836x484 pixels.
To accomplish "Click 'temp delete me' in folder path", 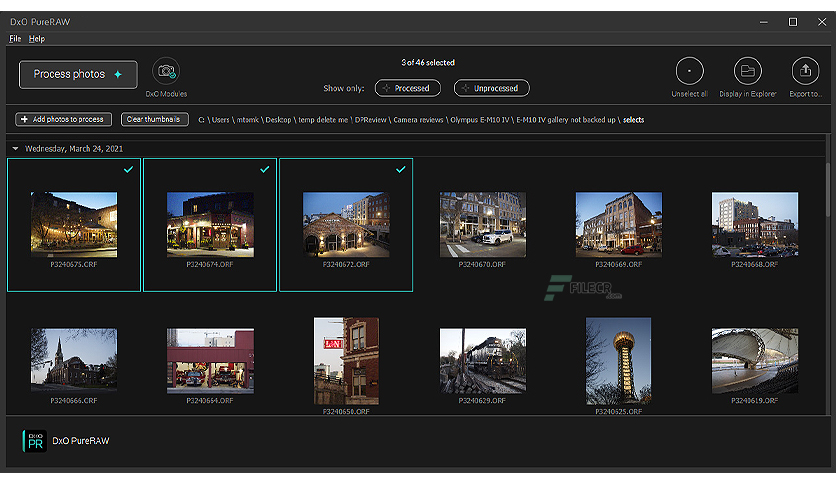I will (x=323, y=120).
